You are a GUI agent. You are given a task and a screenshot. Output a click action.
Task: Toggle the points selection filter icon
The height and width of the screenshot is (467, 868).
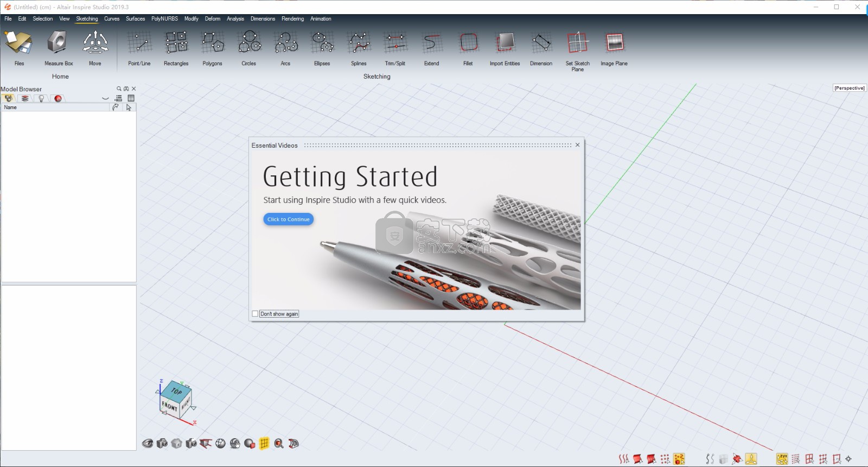pos(665,459)
